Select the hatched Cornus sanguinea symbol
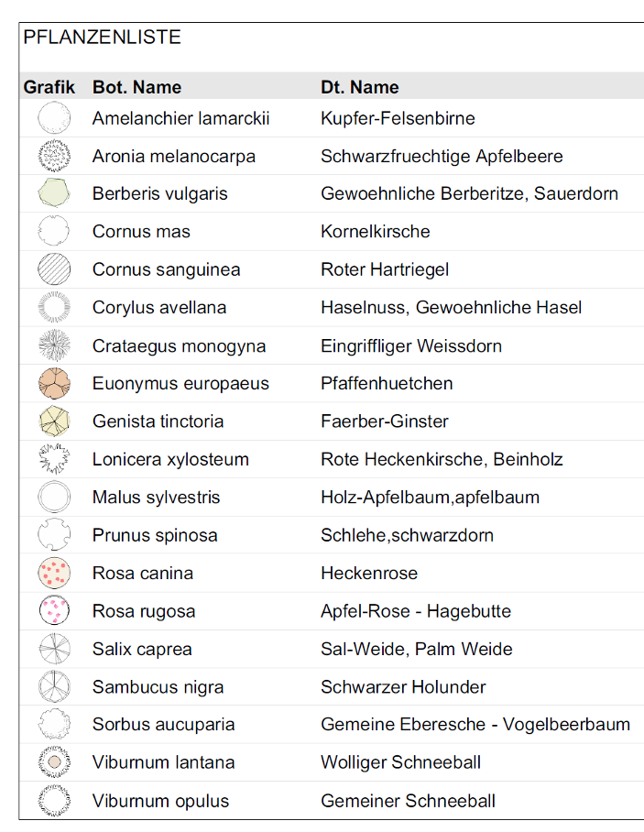Screen dimensions: 644x832 pyautogui.click(x=54, y=269)
